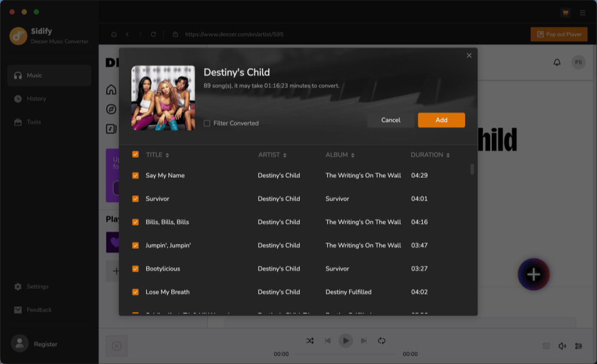Click the Destiny's Child album cover thumbnail

(163, 98)
